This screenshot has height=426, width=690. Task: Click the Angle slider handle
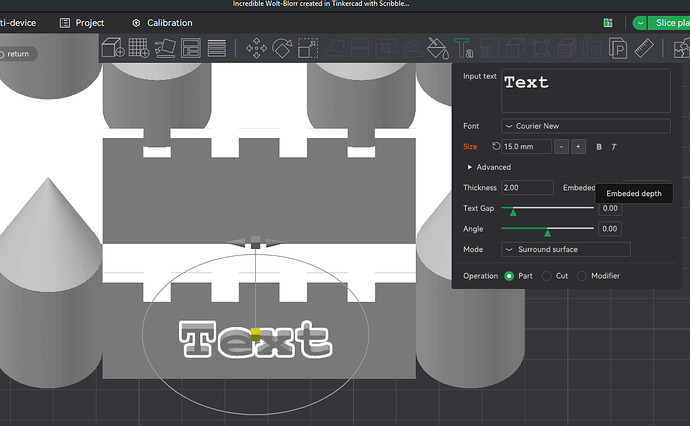click(547, 233)
